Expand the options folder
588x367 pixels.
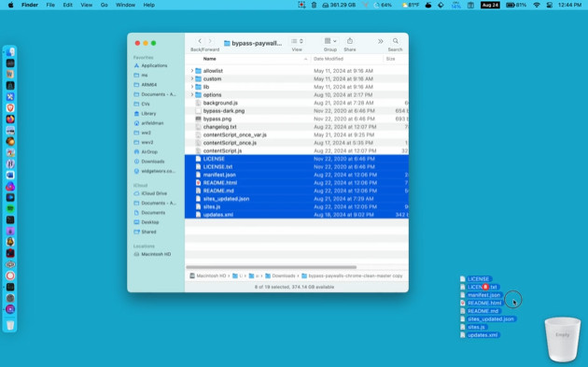pos(192,94)
